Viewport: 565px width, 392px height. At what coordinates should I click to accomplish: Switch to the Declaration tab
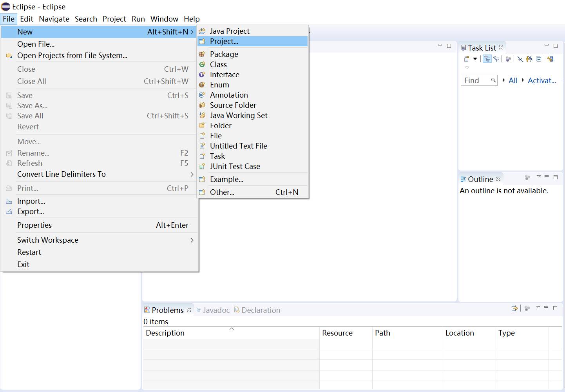coord(257,310)
